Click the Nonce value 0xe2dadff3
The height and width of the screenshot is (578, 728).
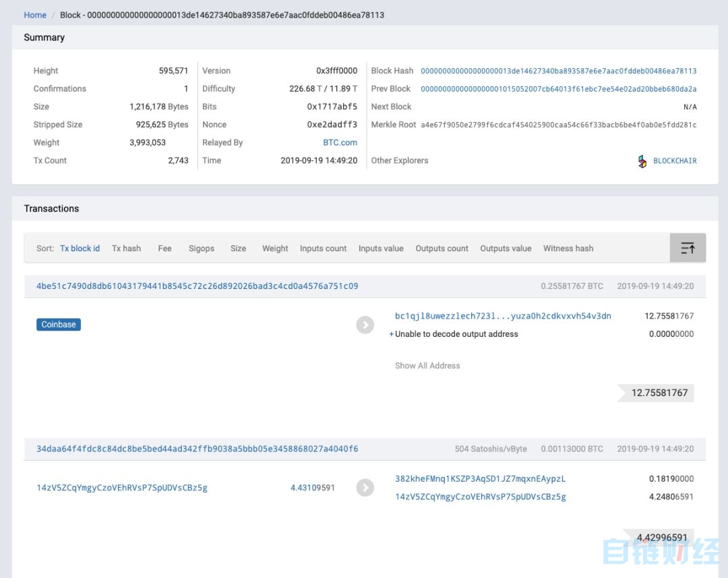click(x=332, y=125)
